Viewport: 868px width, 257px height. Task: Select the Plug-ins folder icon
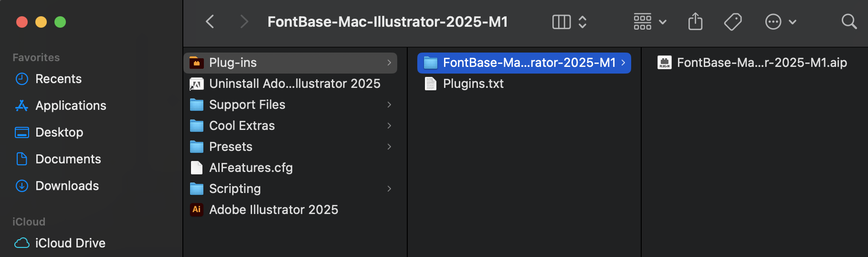coord(197,63)
